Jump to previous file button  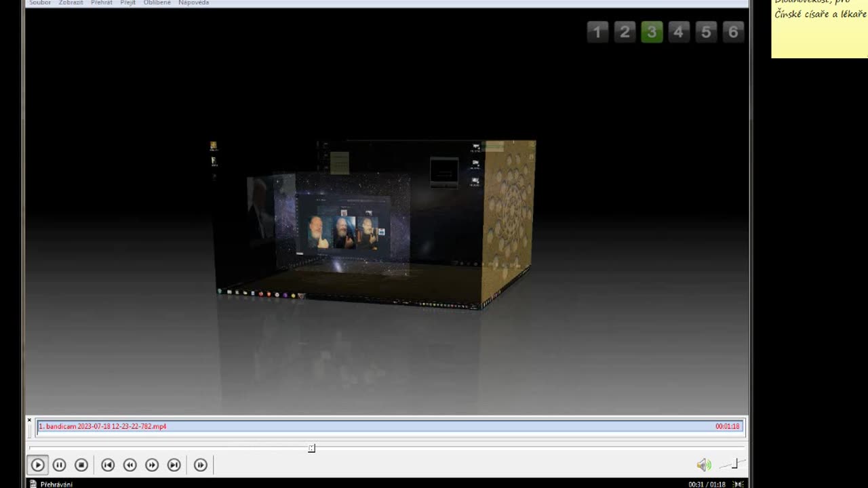point(108,465)
